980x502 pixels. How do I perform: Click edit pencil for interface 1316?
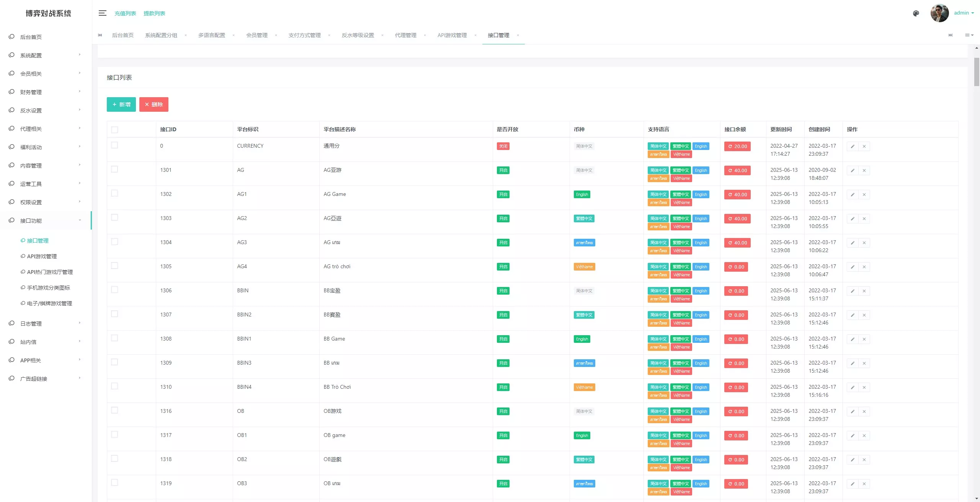853,412
